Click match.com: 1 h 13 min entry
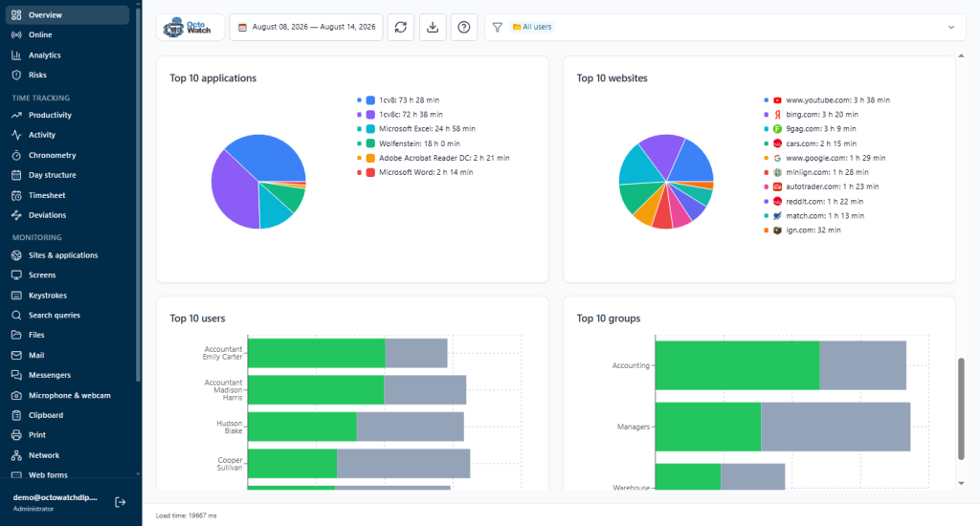The width and height of the screenshot is (980, 526). 814,215
